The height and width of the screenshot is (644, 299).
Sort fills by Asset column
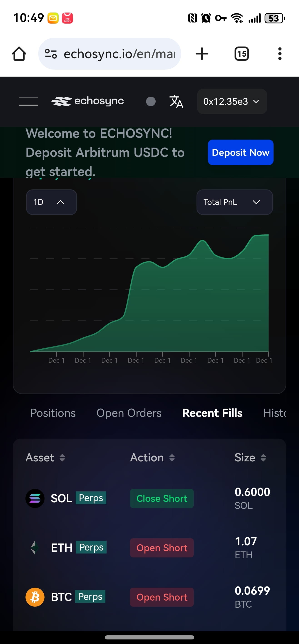click(45, 458)
